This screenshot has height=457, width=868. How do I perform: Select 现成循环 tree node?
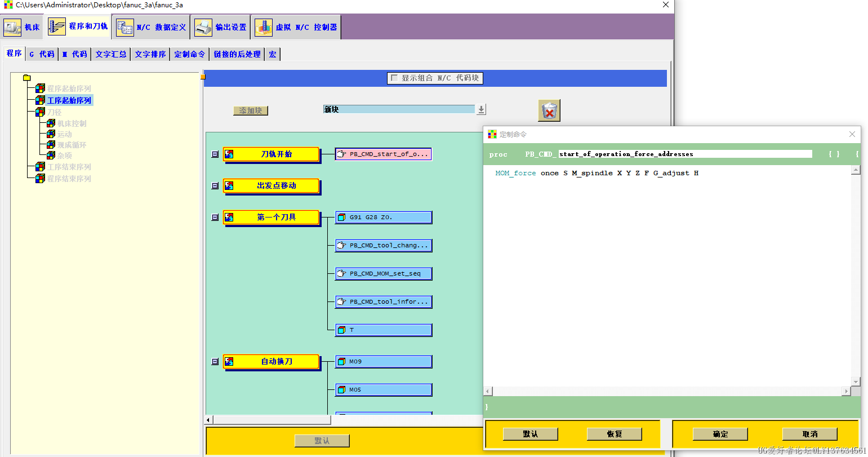pos(72,145)
